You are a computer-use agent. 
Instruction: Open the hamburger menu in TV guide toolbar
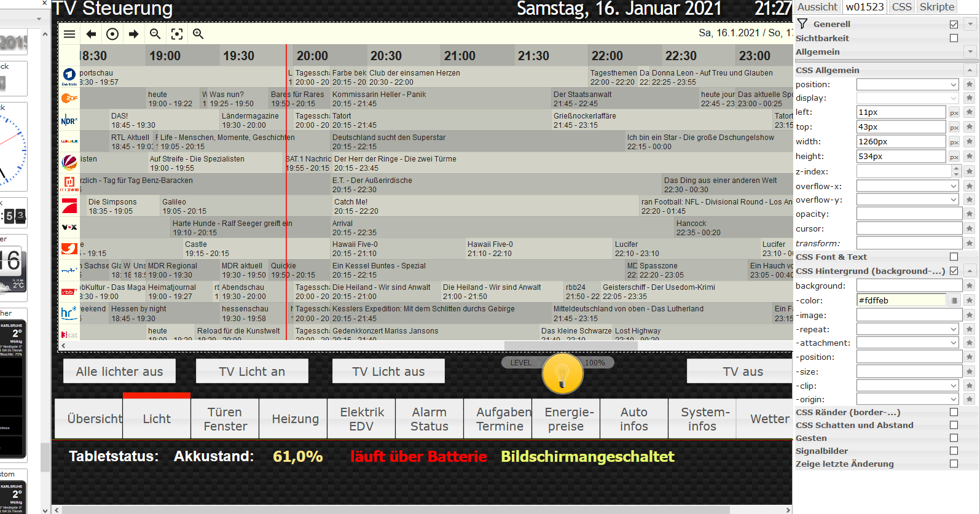click(69, 34)
